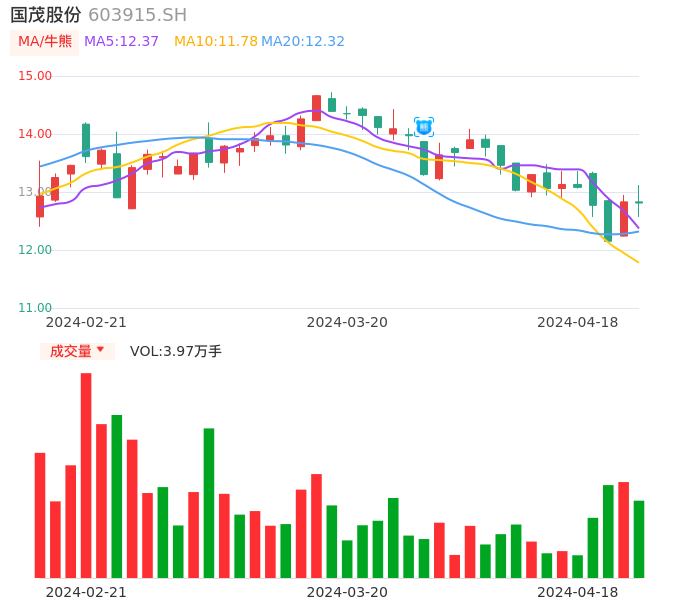The image size is (686, 606).
Task: Click the tallest red volume bar
Action: click(x=86, y=475)
